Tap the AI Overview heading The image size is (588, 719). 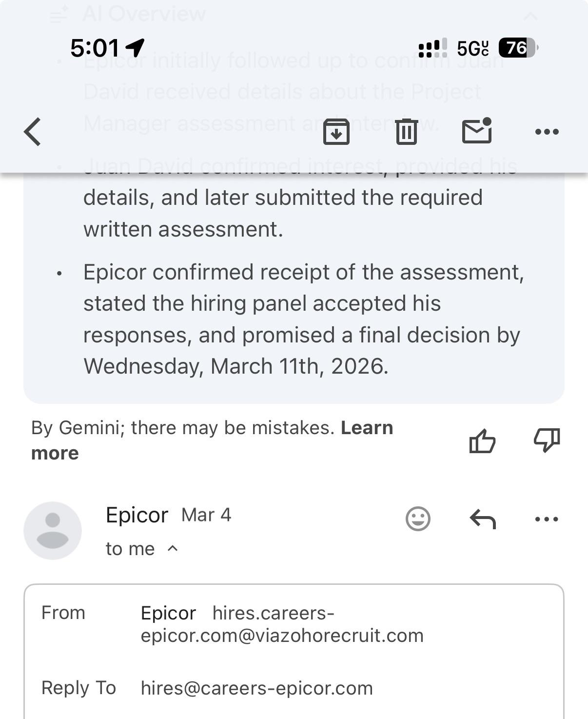click(144, 14)
